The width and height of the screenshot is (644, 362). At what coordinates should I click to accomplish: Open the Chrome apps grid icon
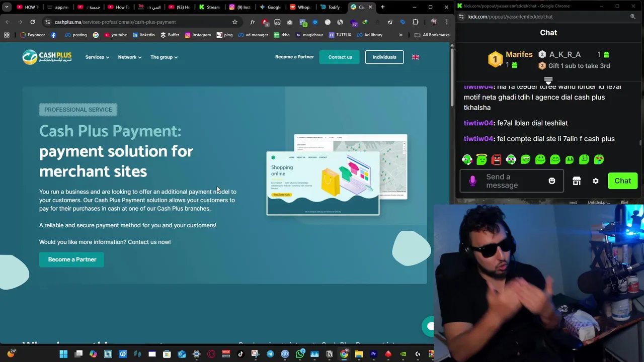click(x=7, y=35)
